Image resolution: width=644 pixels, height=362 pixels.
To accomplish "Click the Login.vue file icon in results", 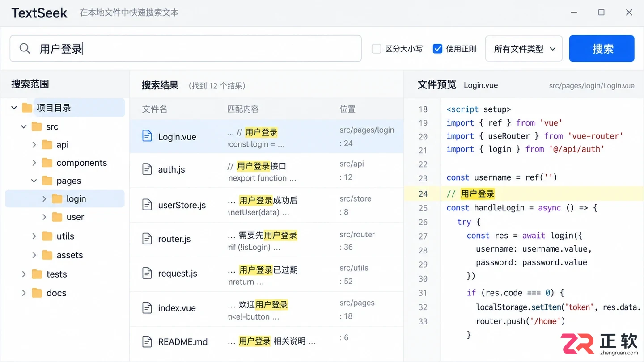I will pyautogui.click(x=147, y=136).
